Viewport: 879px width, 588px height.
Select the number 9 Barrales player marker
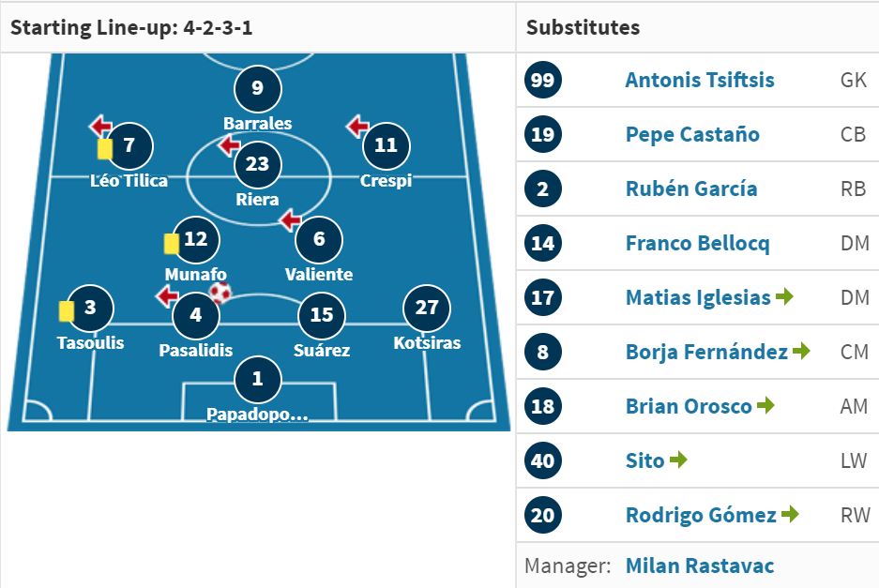257,88
